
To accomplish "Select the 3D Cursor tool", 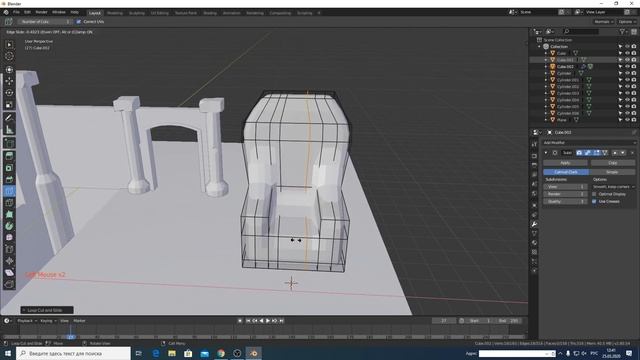I will point(9,56).
